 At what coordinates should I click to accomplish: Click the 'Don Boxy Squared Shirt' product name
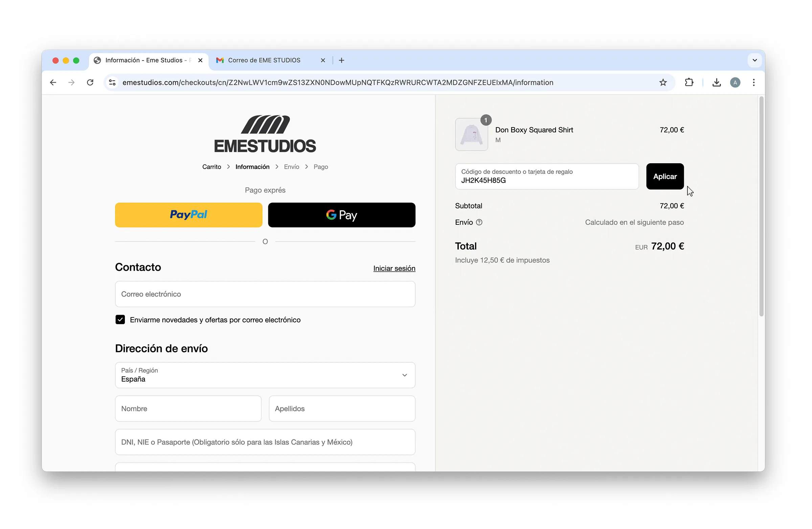(x=534, y=130)
